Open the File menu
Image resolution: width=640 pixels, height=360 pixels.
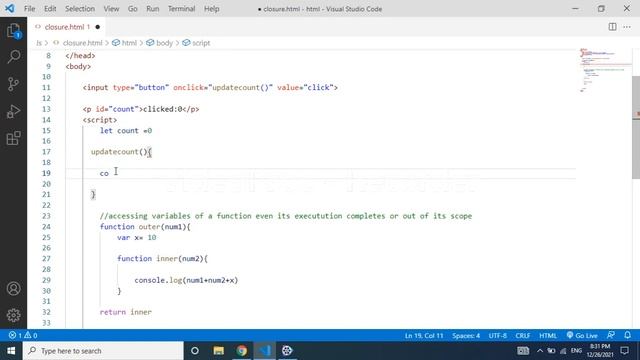coord(29,9)
